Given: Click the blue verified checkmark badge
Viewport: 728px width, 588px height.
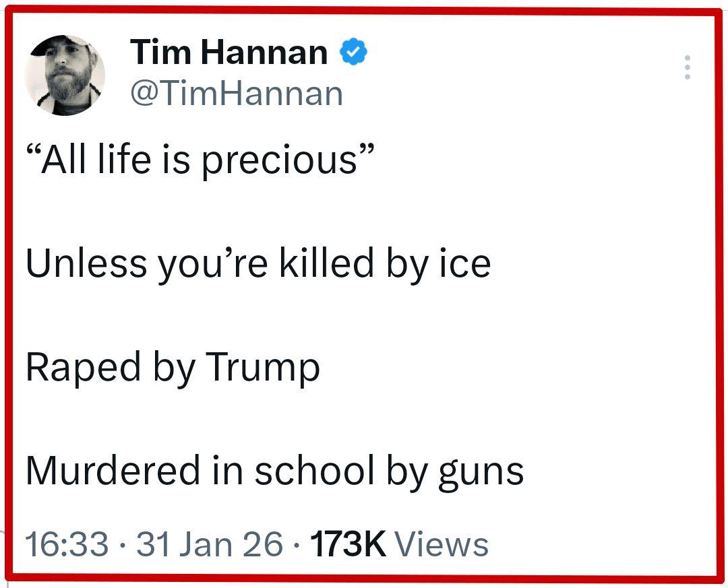Looking at the screenshot, I should [x=353, y=52].
